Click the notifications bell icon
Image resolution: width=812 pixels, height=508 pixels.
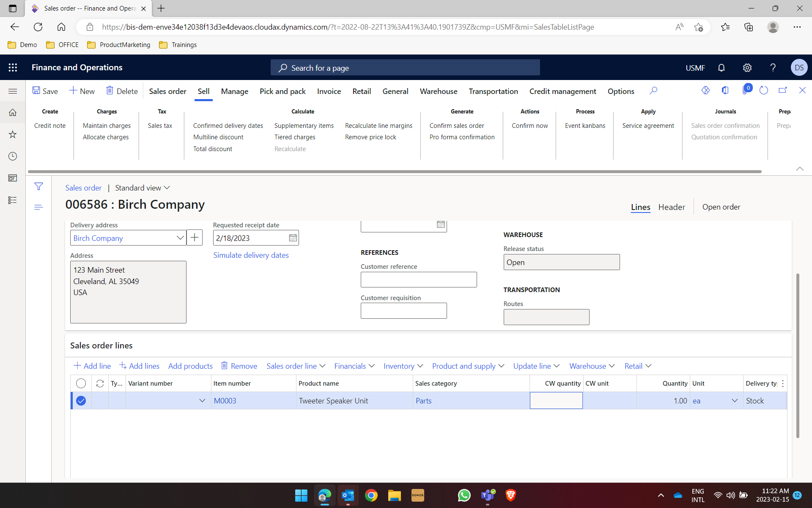721,68
